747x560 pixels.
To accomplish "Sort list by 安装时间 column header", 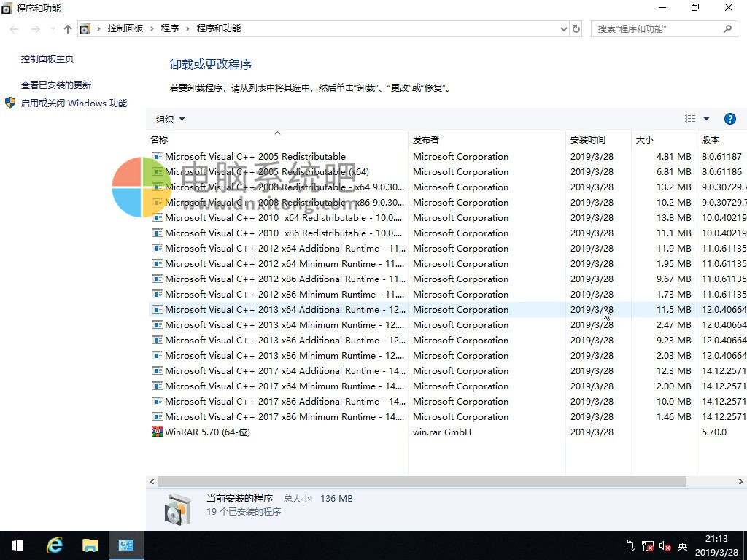I will click(598, 139).
